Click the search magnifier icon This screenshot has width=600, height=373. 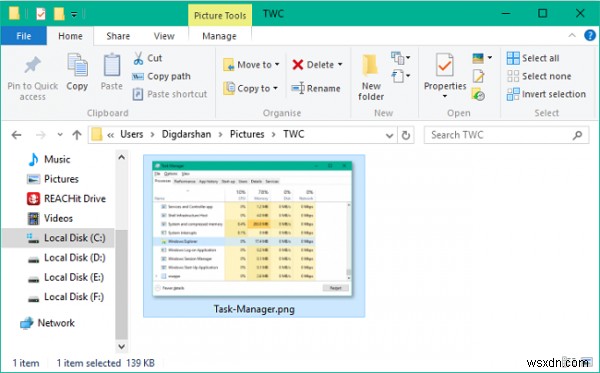pos(577,135)
